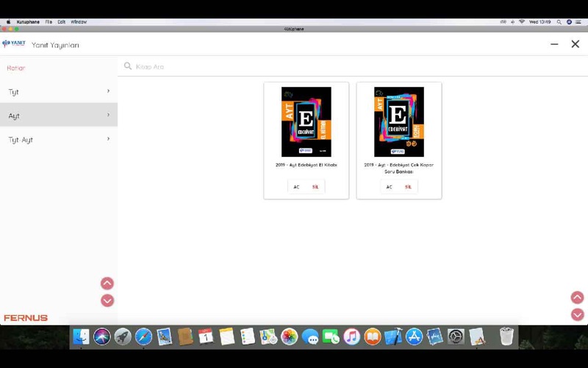Open Calendar from the Dock
The width and height of the screenshot is (588, 368).
click(x=206, y=336)
